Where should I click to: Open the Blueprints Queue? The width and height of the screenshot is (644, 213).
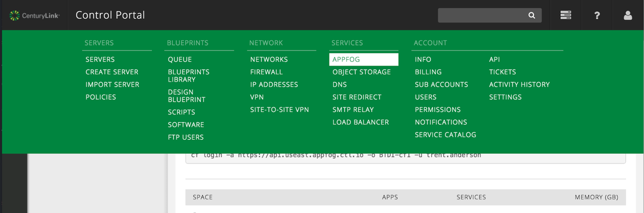pos(180,59)
